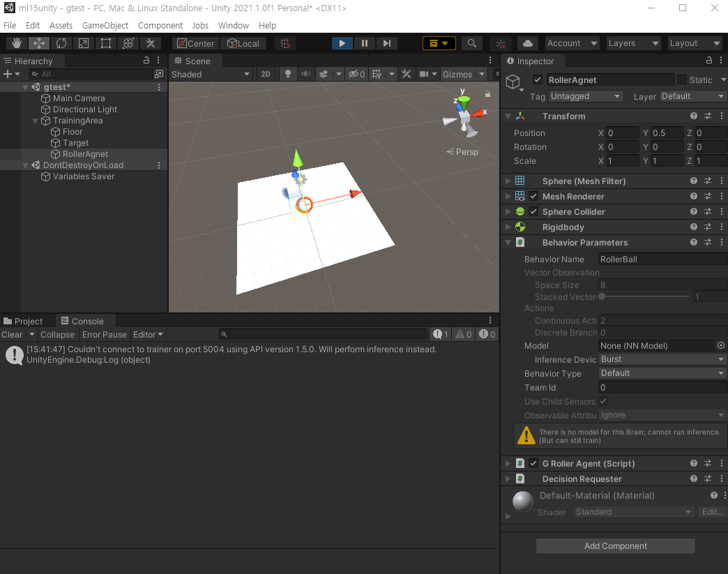Disable G Roller Agent script checkbox

tap(534, 464)
